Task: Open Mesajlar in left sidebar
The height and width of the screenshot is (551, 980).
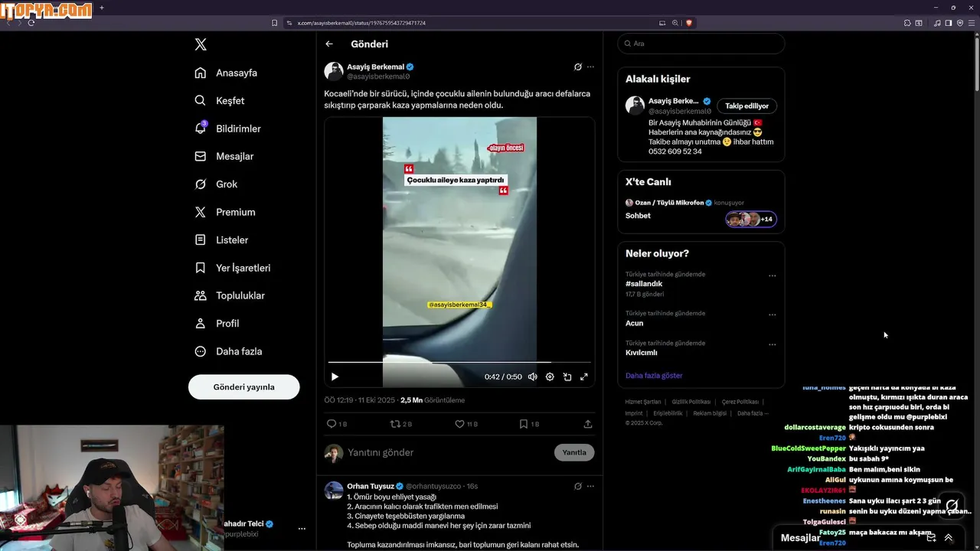Action: [x=224, y=156]
